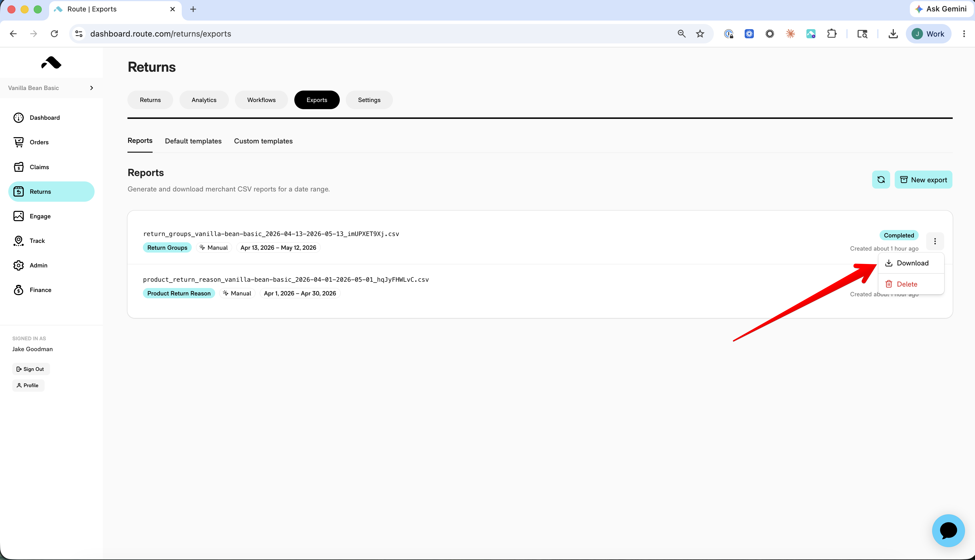
Task: Choose Delete from the context menu
Action: (911, 284)
